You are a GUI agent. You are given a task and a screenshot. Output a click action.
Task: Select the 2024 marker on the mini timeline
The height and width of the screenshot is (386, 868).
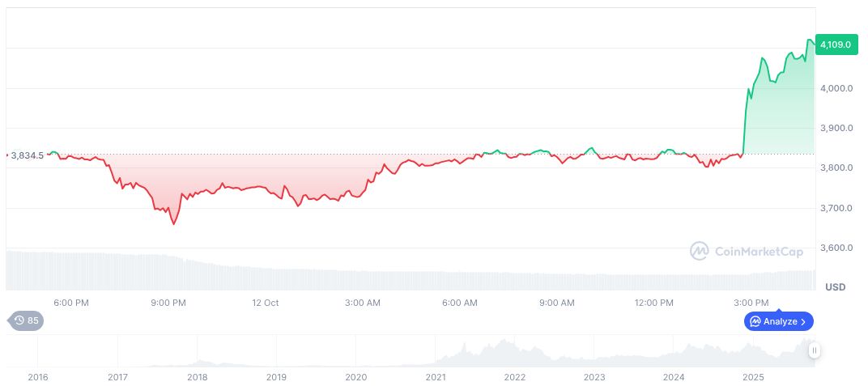pos(674,377)
